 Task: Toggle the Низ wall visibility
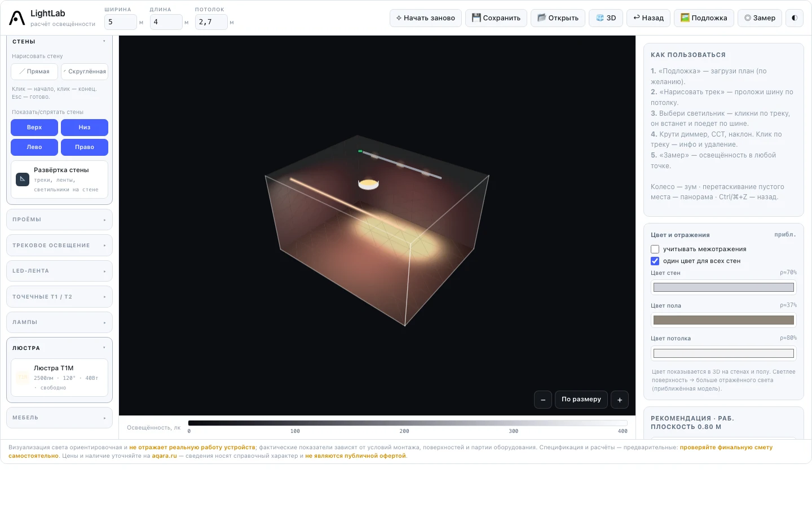85,128
